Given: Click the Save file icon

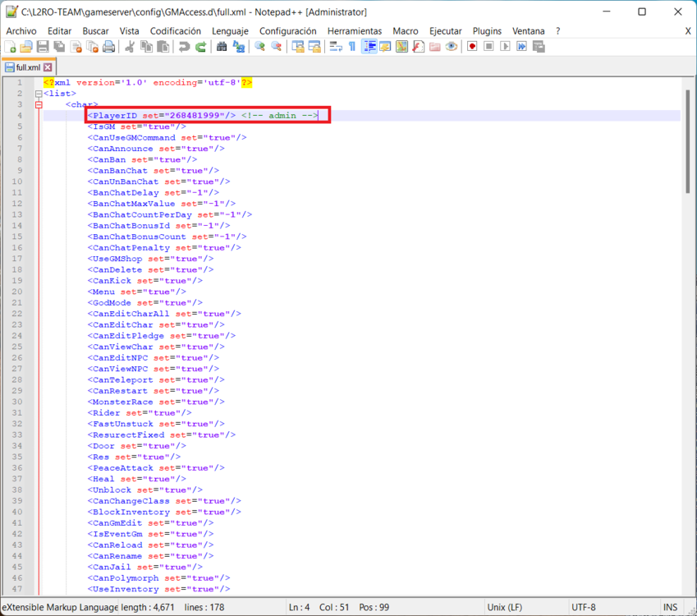Looking at the screenshot, I should [x=43, y=48].
